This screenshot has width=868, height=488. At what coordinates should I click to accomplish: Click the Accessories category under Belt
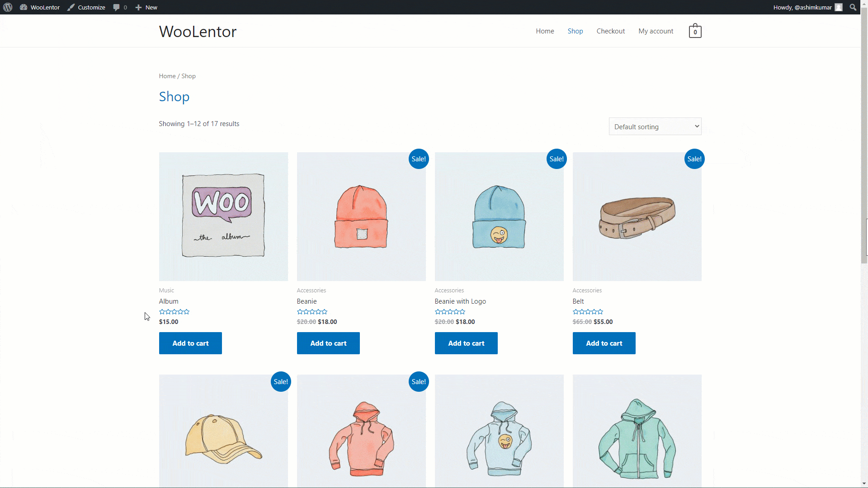[x=587, y=290]
